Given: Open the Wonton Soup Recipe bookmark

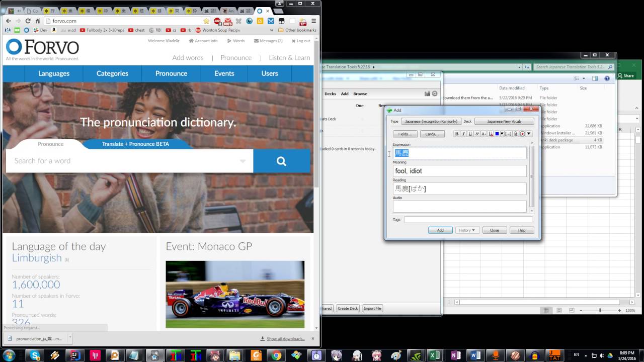Looking at the screenshot, I should coord(218,30).
